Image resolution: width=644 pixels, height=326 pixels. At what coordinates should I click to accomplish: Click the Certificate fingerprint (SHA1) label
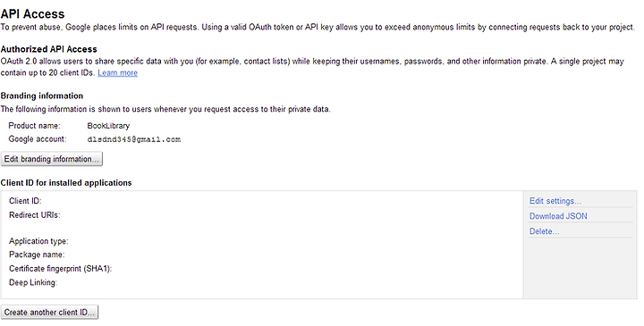pos(61,269)
